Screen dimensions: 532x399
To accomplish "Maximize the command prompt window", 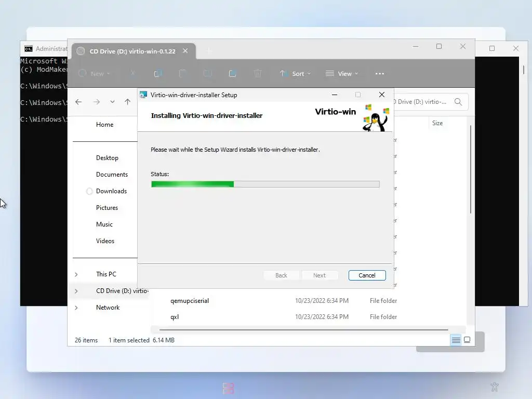I will [x=492, y=48].
